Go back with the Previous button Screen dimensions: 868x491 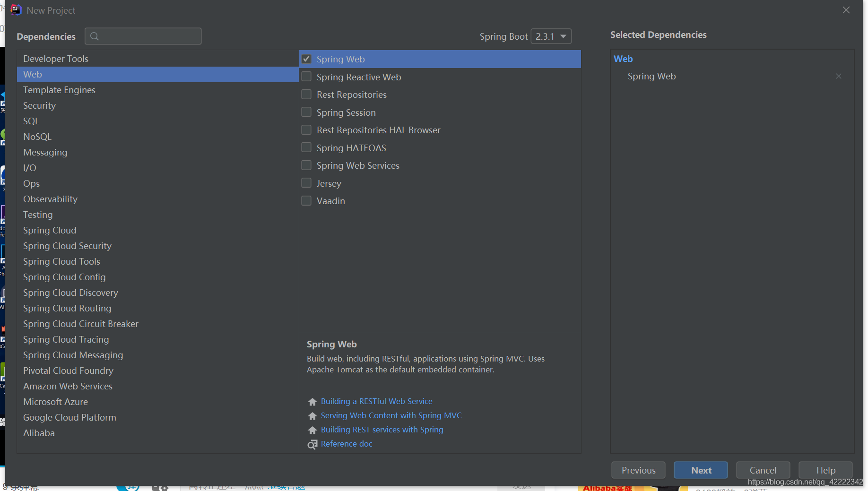point(638,470)
